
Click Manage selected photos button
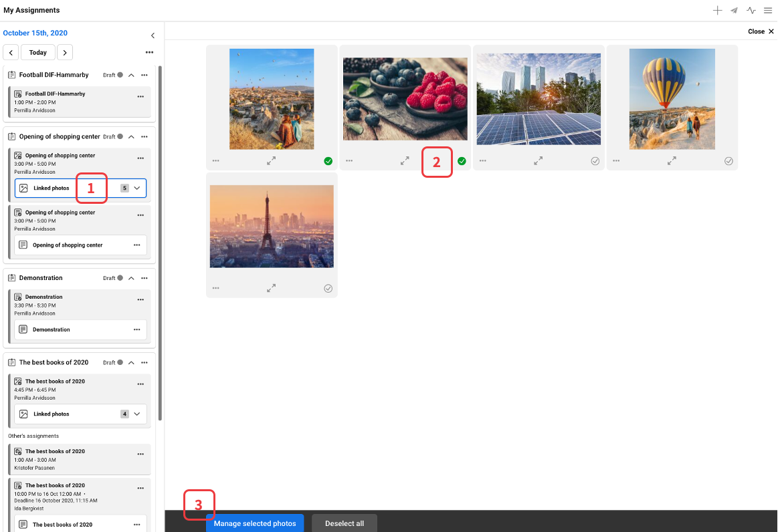255,523
